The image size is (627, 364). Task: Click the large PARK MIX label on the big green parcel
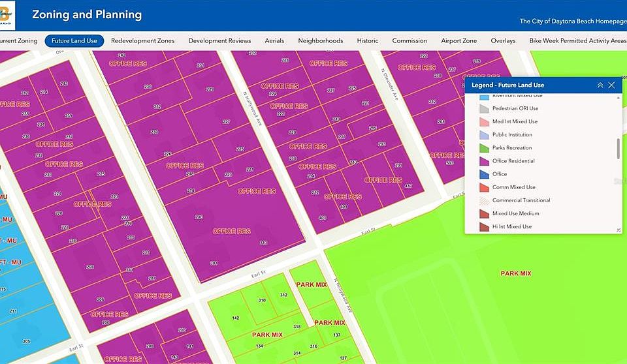pos(516,273)
